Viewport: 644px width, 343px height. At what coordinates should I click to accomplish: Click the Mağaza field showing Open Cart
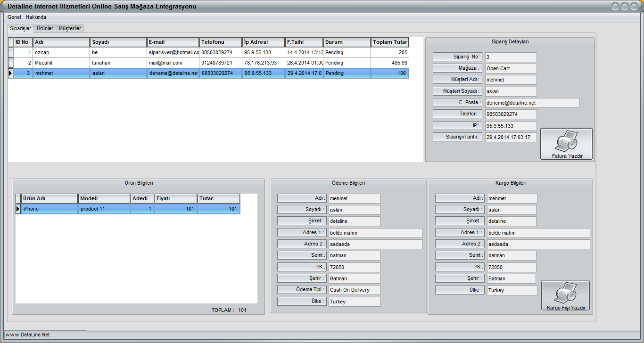click(511, 68)
